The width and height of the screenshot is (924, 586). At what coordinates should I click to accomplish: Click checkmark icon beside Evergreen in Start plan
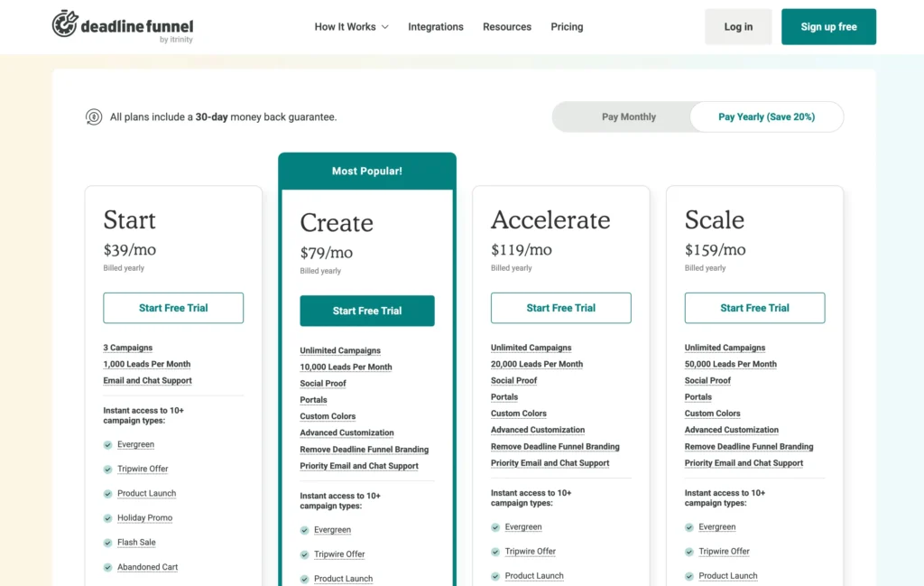pyautogui.click(x=108, y=444)
